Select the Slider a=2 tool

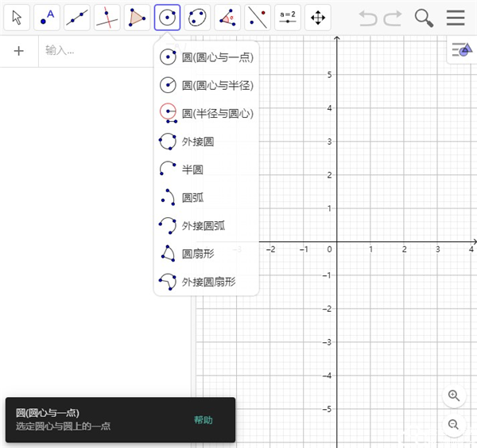pyautogui.click(x=288, y=17)
